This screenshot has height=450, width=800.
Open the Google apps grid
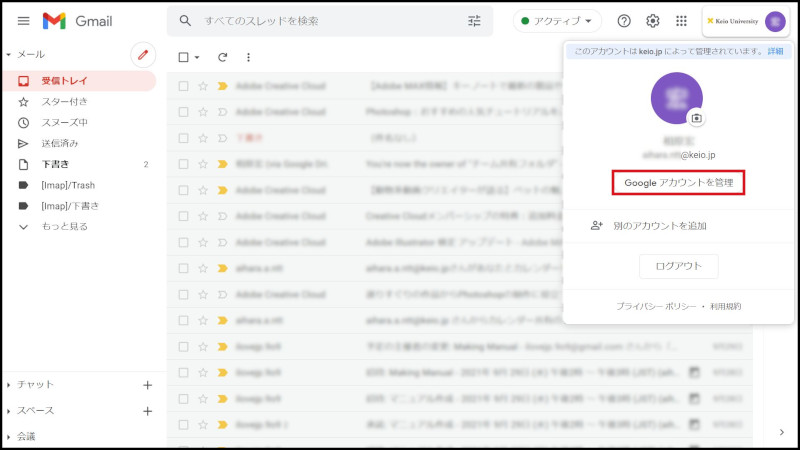click(x=682, y=21)
